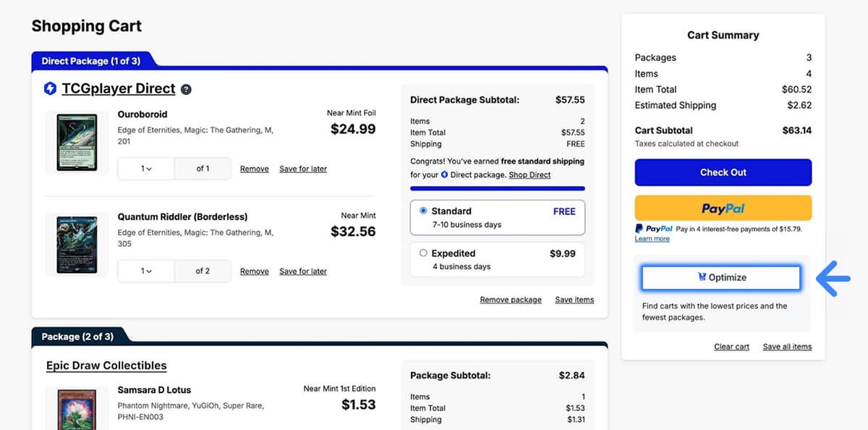Click the TCGplayer Direct shield logo icon
Viewport: 868px width, 430px height.
(51, 89)
